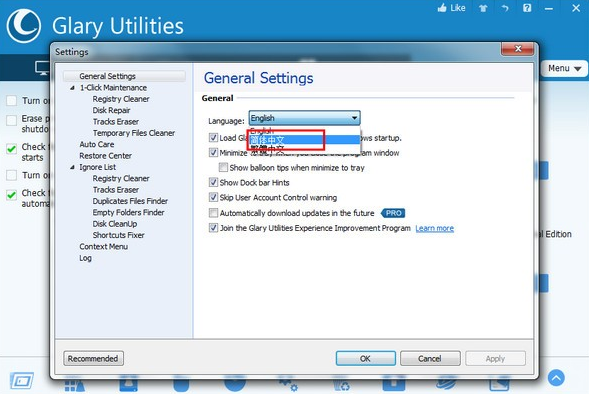Select Context Menu in settings tree
The image size is (589, 394).
pos(103,247)
